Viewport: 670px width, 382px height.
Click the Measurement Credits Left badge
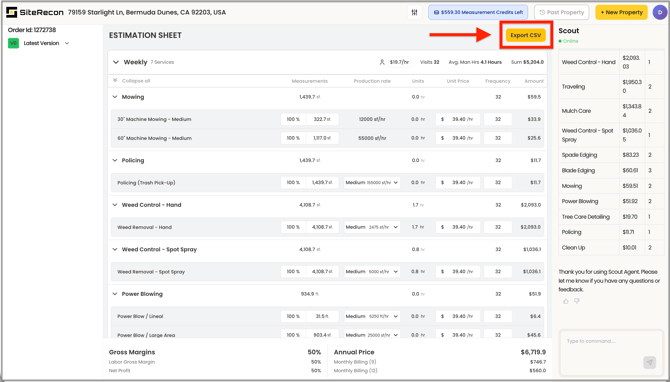[478, 12]
